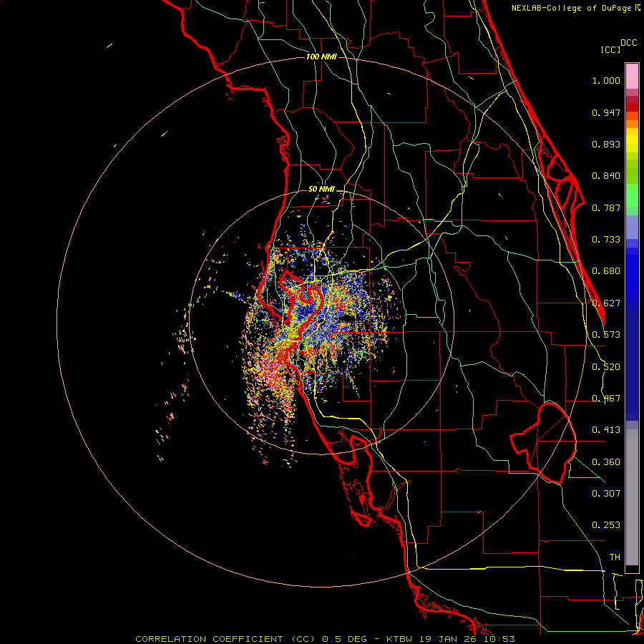This screenshot has width=644, height=644.
Task: Click the 0.787 legend value
Action: pyautogui.click(x=606, y=208)
